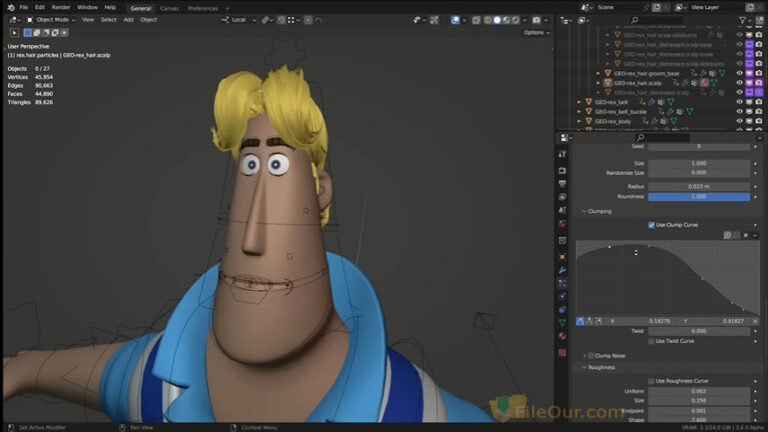Adjust the Roundness slider
This screenshot has height=432, width=768.
699,196
